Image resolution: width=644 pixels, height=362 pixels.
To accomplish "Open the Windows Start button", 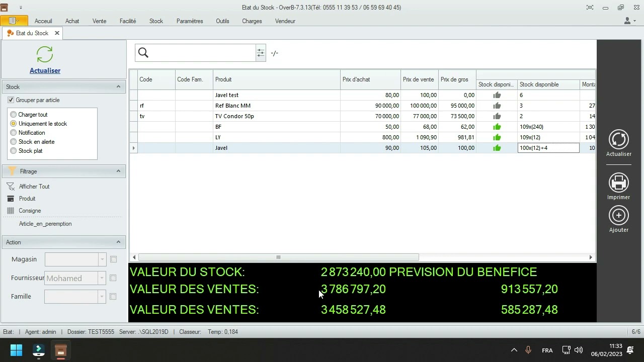I will [16, 350].
